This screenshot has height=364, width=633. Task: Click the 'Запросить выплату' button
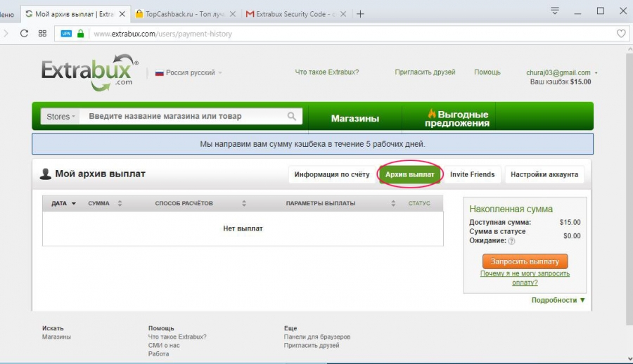pyautogui.click(x=525, y=261)
